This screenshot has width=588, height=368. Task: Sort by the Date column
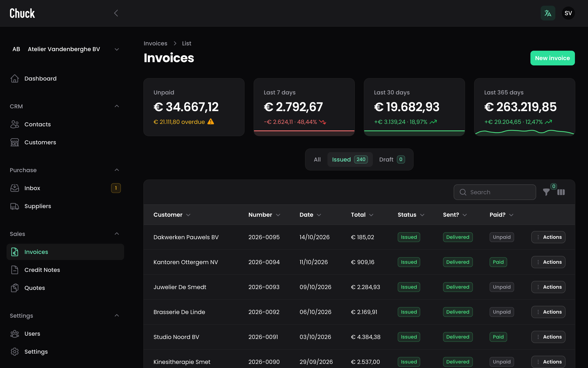point(310,215)
